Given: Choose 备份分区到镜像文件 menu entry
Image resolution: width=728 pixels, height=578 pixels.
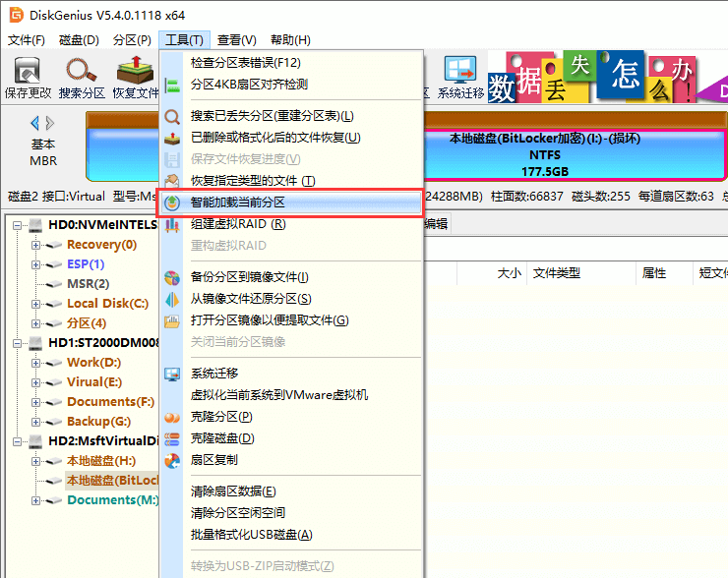Looking at the screenshot, I should coord(290,277).
